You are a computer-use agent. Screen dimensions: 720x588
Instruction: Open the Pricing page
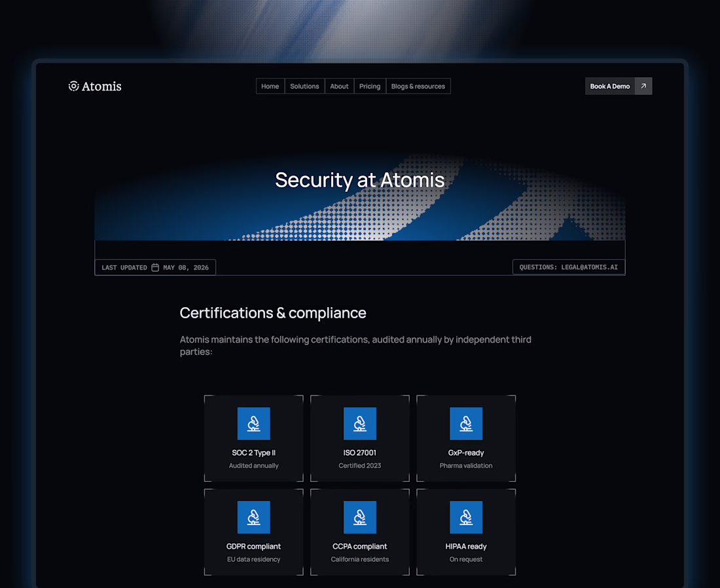[x=370, y=86]
